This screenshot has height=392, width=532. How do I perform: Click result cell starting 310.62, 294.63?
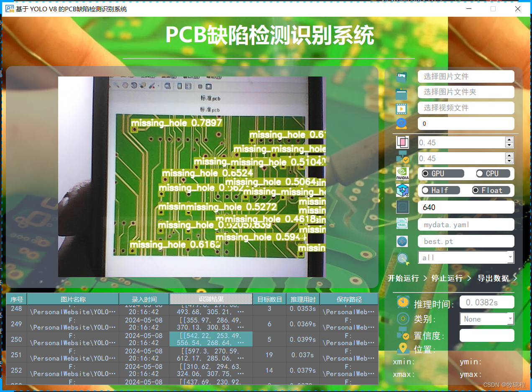(x=211, y=370)
